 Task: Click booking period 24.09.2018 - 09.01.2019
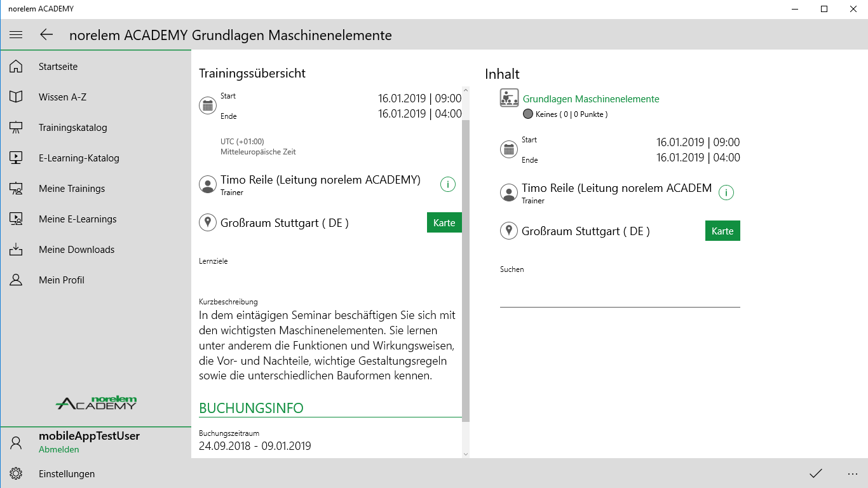255,446
